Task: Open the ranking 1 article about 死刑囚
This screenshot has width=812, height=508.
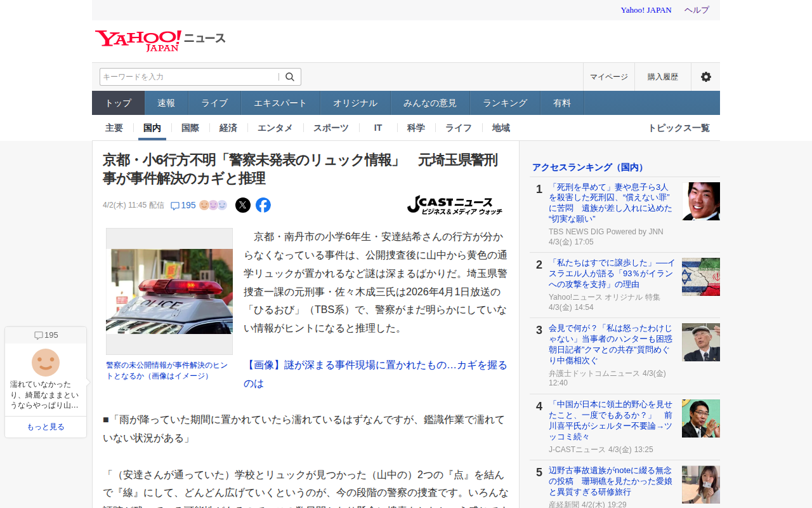Action: pos(610,203)
